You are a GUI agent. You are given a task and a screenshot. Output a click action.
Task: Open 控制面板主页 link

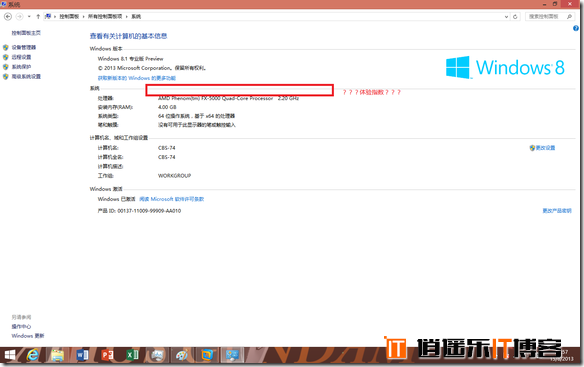tap(26, 33)
